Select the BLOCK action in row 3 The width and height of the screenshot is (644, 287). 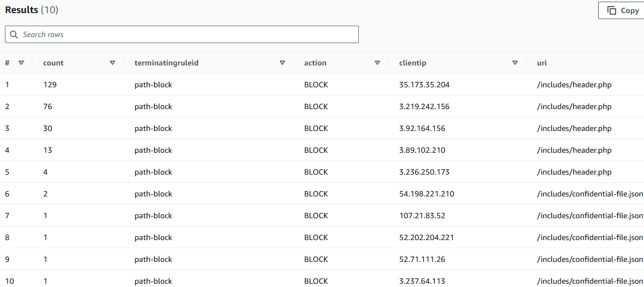316,128
